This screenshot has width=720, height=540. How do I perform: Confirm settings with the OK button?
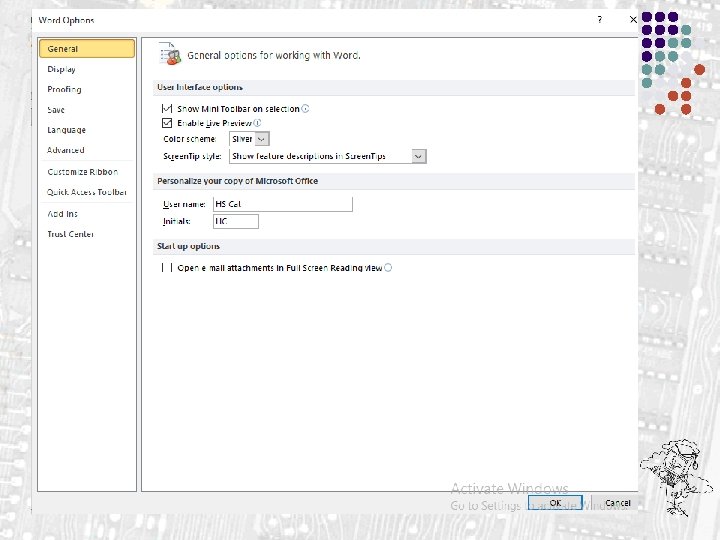(x=555, y=503)
